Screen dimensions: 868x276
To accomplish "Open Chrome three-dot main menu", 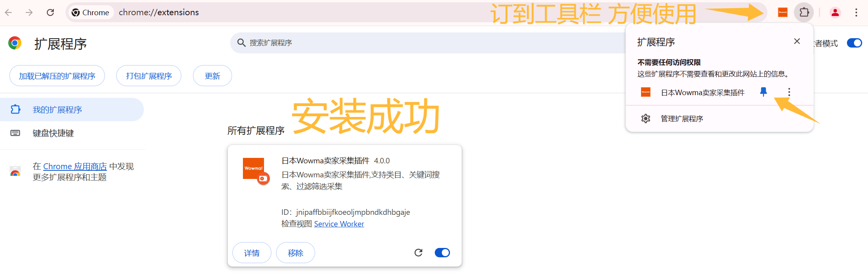I will click(856, 12).
